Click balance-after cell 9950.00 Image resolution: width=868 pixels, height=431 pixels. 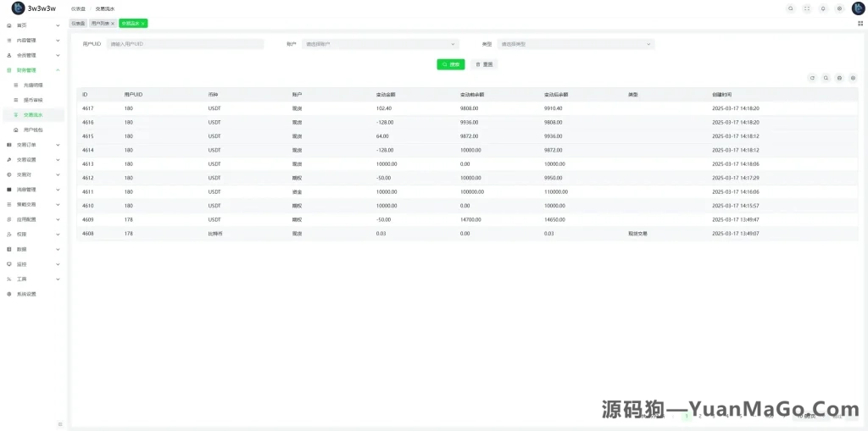[553, 178]
